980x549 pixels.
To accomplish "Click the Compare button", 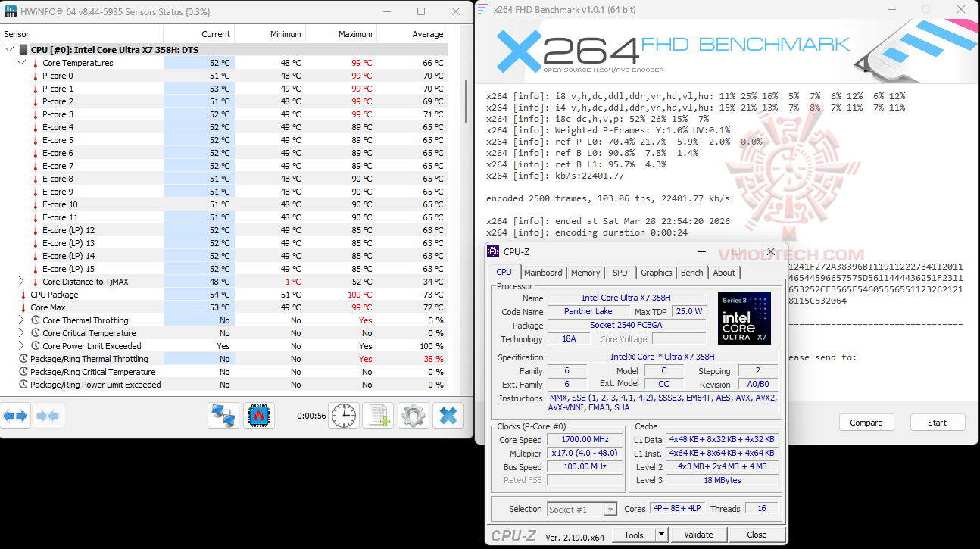I will [x=866, y=423].
